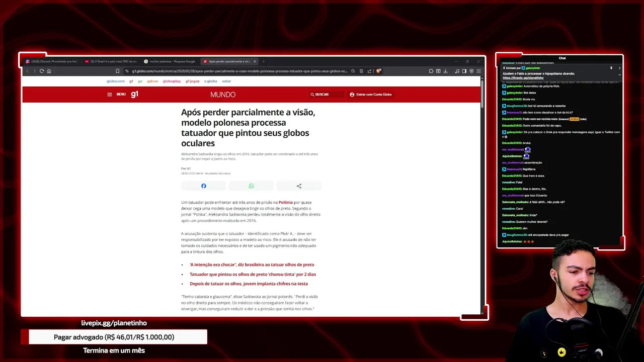Click the bookmark icon in address bar
This screenshot has height=362, width=644.
(117, 71)
